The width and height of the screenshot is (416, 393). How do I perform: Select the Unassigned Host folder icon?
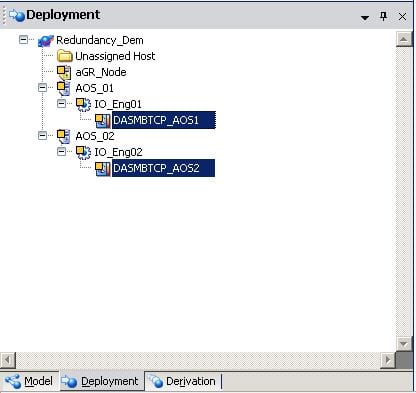coord(65,56)
